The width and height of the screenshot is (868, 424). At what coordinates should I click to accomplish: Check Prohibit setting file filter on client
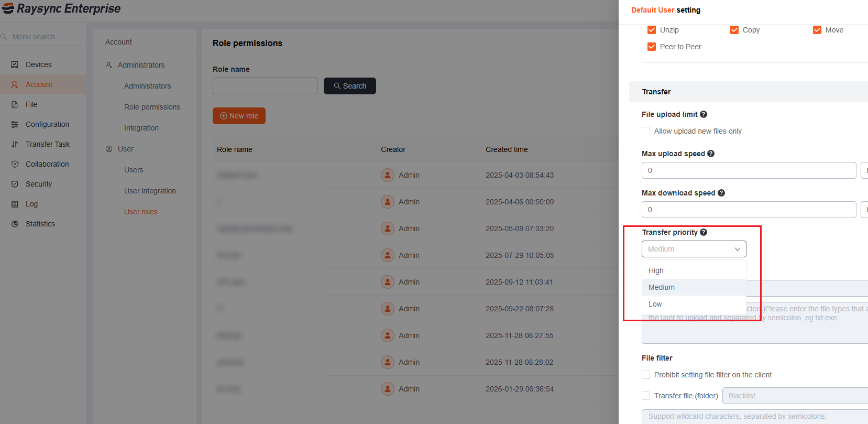point(646,375)
